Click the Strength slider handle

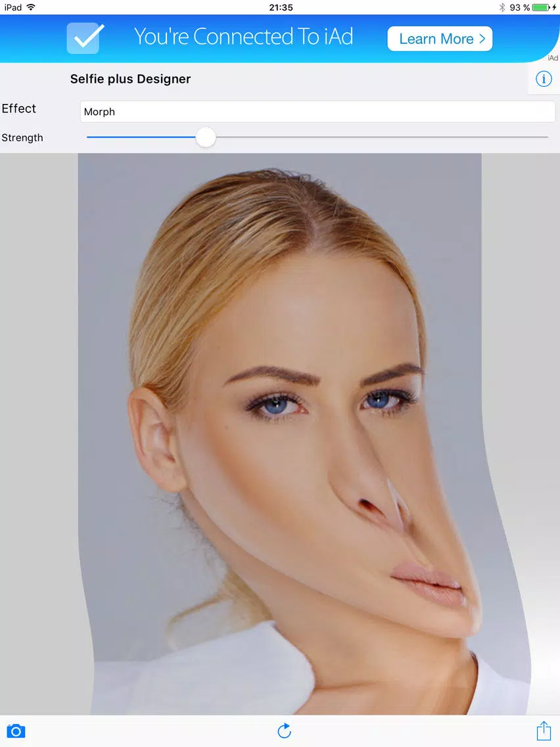(x=206, y=137)
